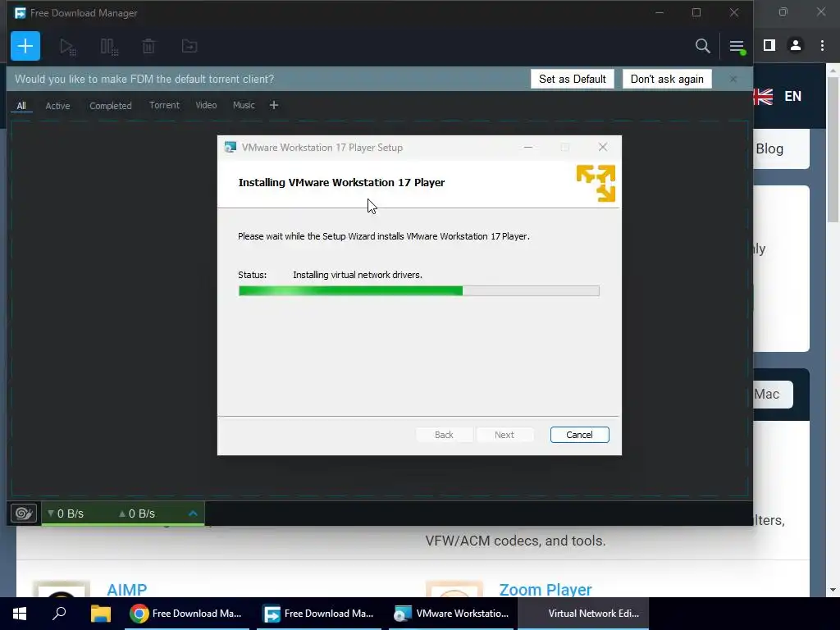The height and width of the screenshot is (630, 840).
Task: Click the VMware Setup title bar icon
Action: (x=231, y=148)
